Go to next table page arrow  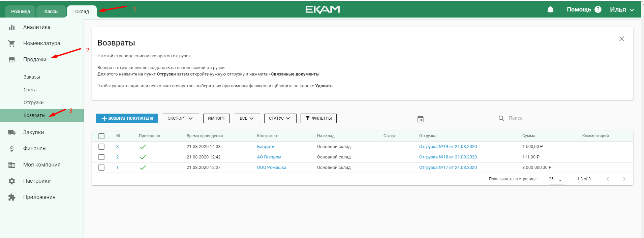[624, 179]
